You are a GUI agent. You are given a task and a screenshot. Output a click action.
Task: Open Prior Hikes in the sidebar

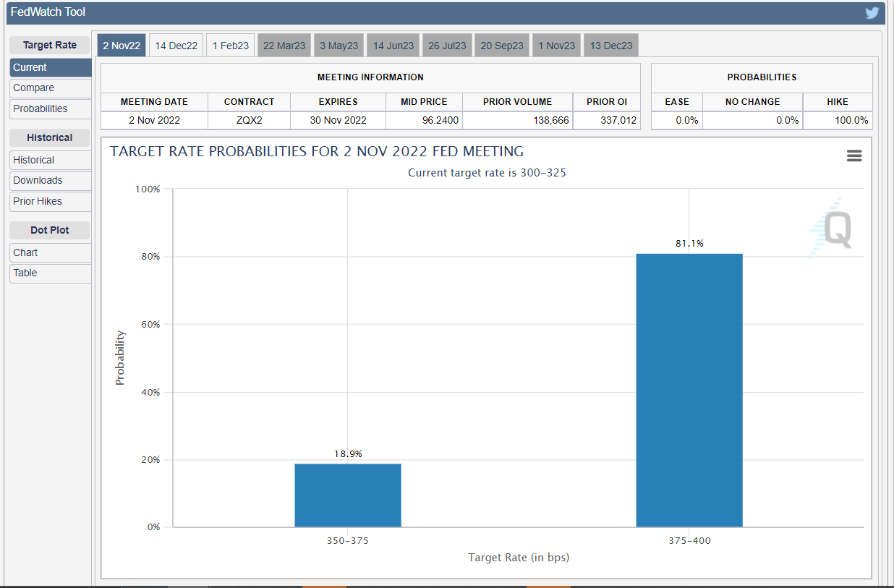tap(51, 202)
